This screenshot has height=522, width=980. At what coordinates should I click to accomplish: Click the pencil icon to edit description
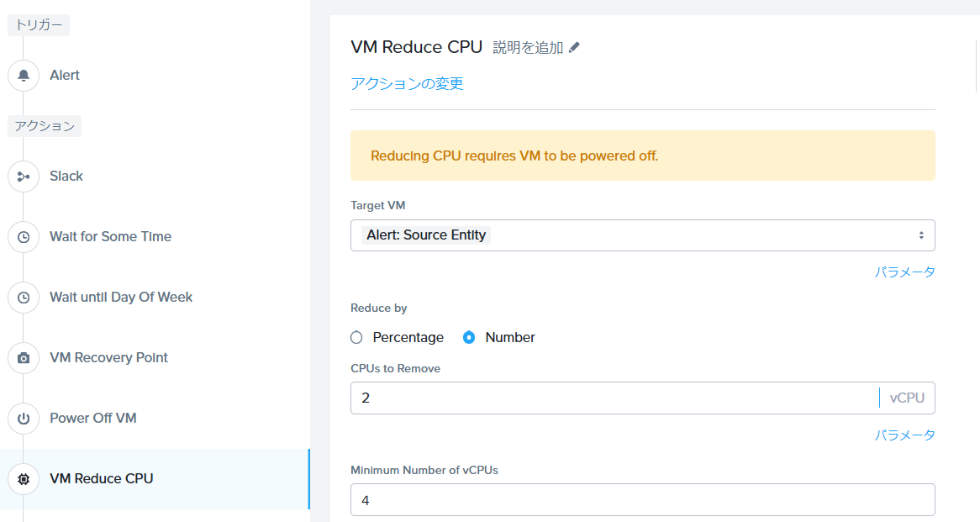coord(574,48)
